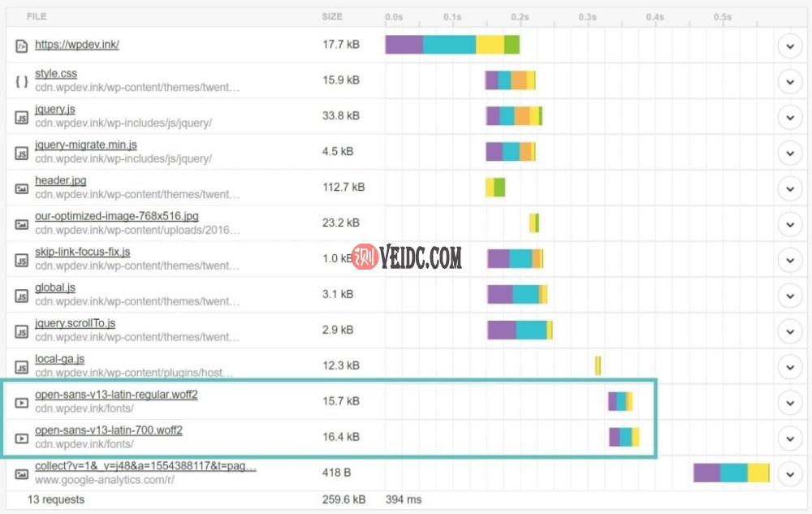Click the 0.3s timeline marker label
Image resolution: width=812 pixels, height=514 pixels.
click(x=587, y=17)
